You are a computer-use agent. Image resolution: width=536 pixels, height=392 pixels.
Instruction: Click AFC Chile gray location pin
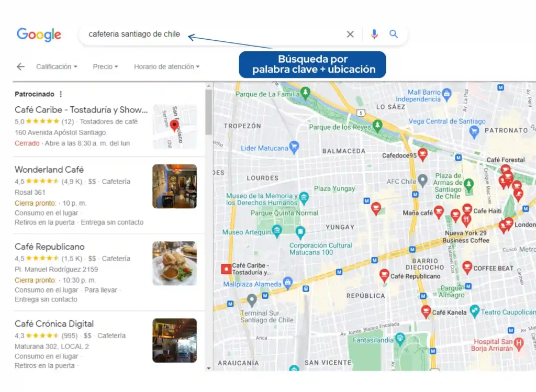tap(423, 181)
